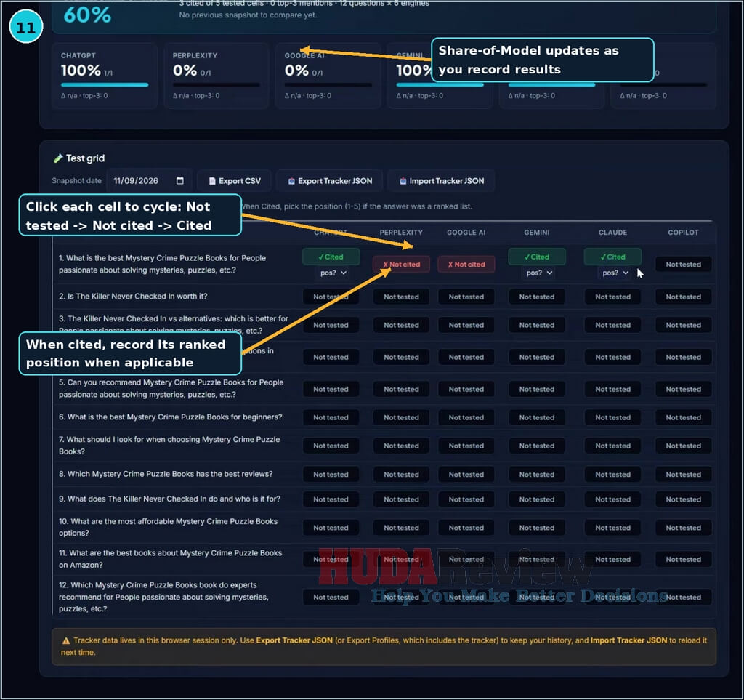Click question 8 text about best reviews
This screenshot has height=700, width=744.
pyautogui.click(x=166, y=474)
